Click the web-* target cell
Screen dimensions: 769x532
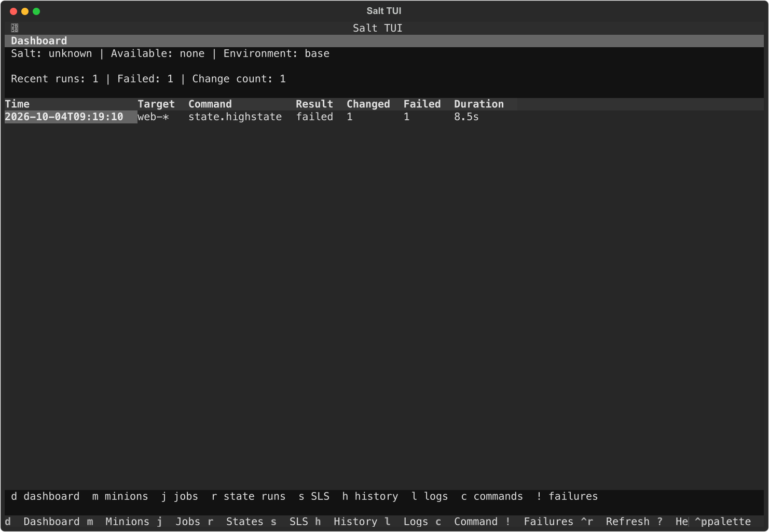coord(154,117)
